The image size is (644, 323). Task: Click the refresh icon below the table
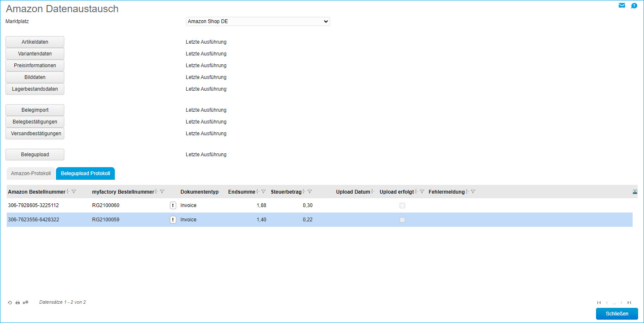pyautogui.click(x=10, y=302)
